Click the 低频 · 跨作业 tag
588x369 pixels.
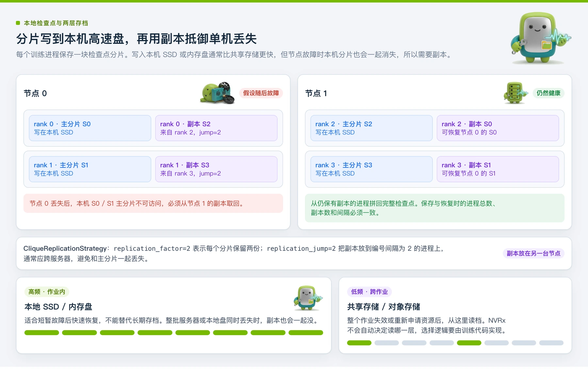point(369,292)
